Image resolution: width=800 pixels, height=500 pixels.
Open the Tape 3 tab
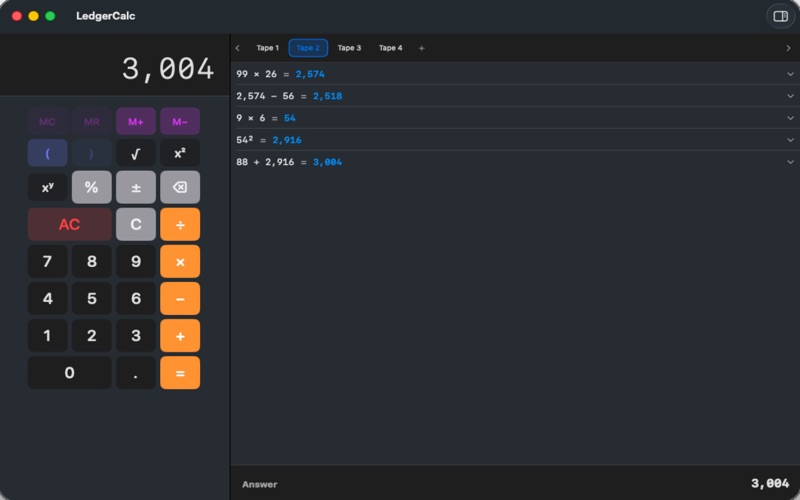349,48
